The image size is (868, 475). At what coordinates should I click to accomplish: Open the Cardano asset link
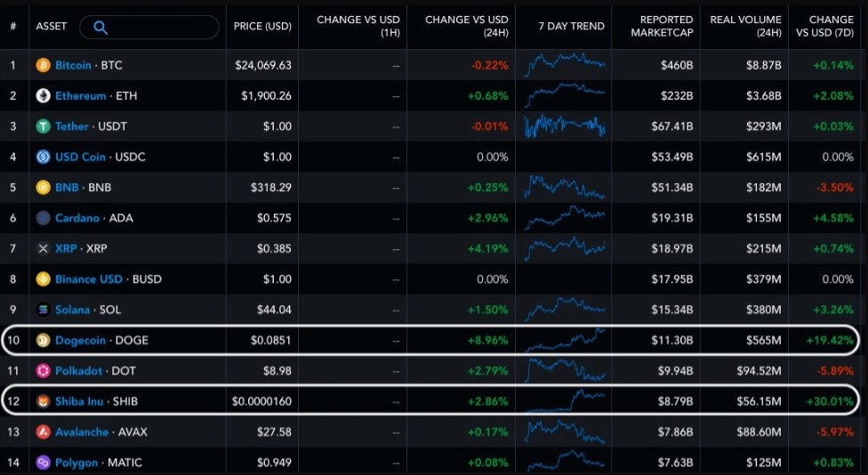point(77,218)
